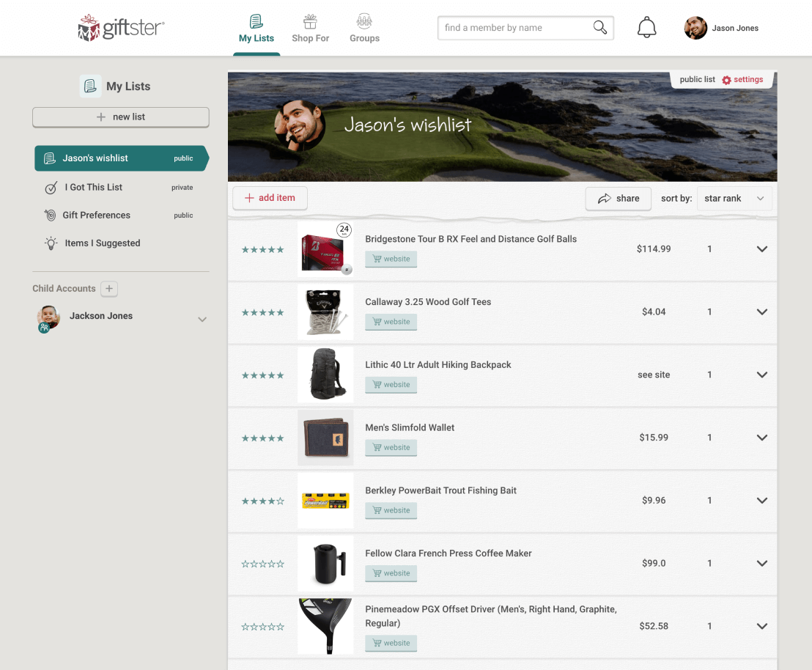Click the My Lists sidebar heading icon
This screenshot has width=812, height=670.
pos(90,86)
